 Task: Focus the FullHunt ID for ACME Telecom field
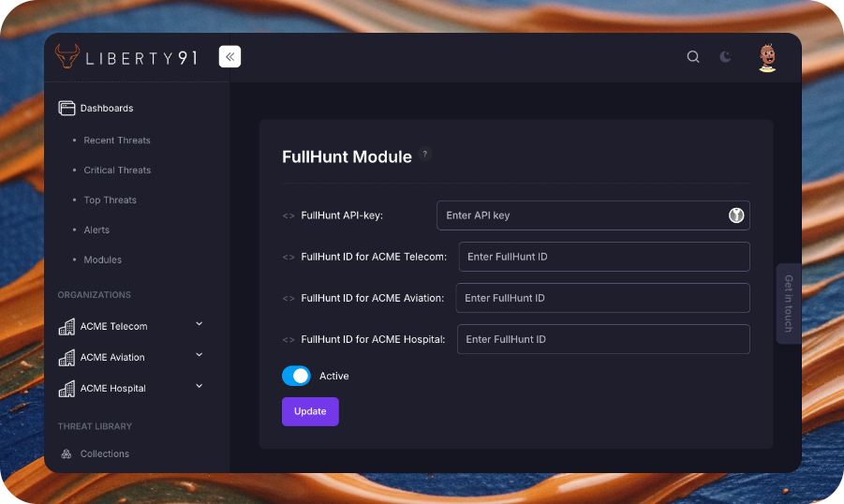coord(603,257)
